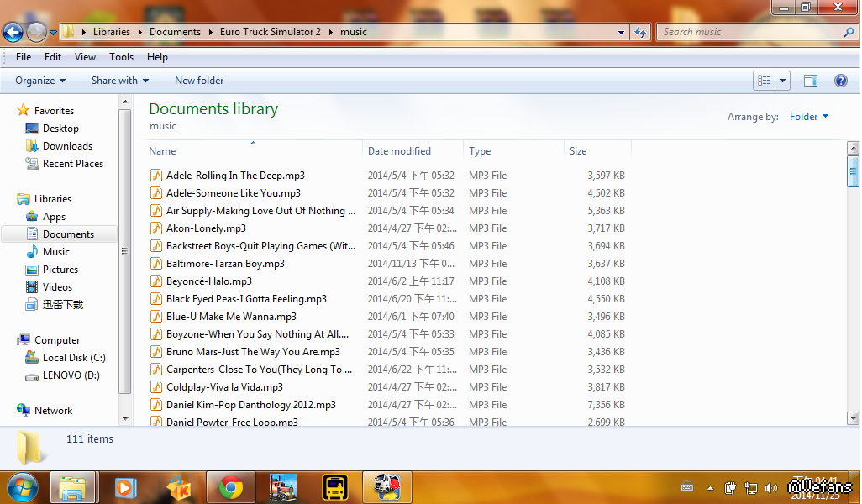Click the Windows Start orb
The height and width of the screenshot is (504, 862).
23,487
